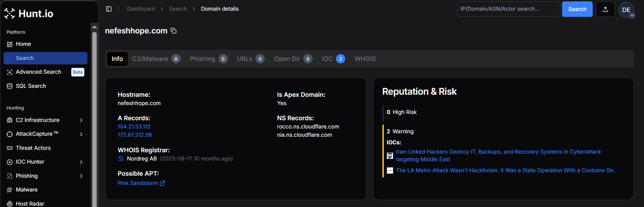The image size is (644, 207).
Task: Click the Beta badge next to Advanced Search
Action: click(x=78, y=72)
